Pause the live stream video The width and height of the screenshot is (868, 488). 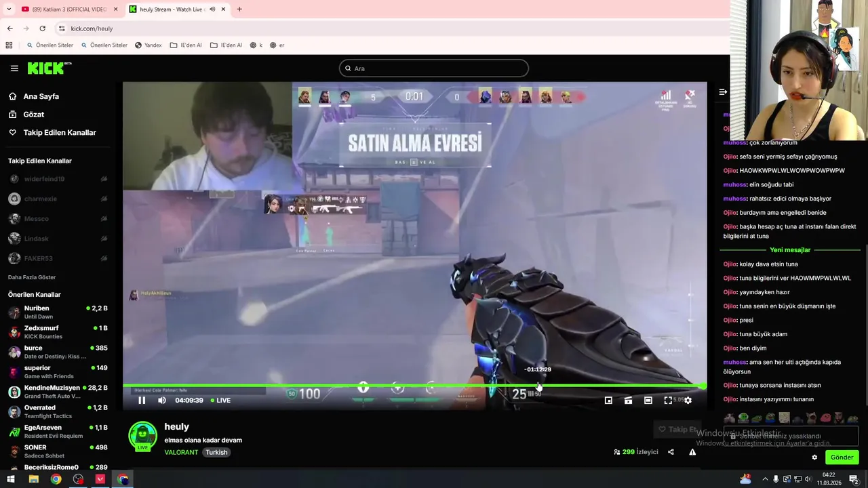tap(142, 401)
